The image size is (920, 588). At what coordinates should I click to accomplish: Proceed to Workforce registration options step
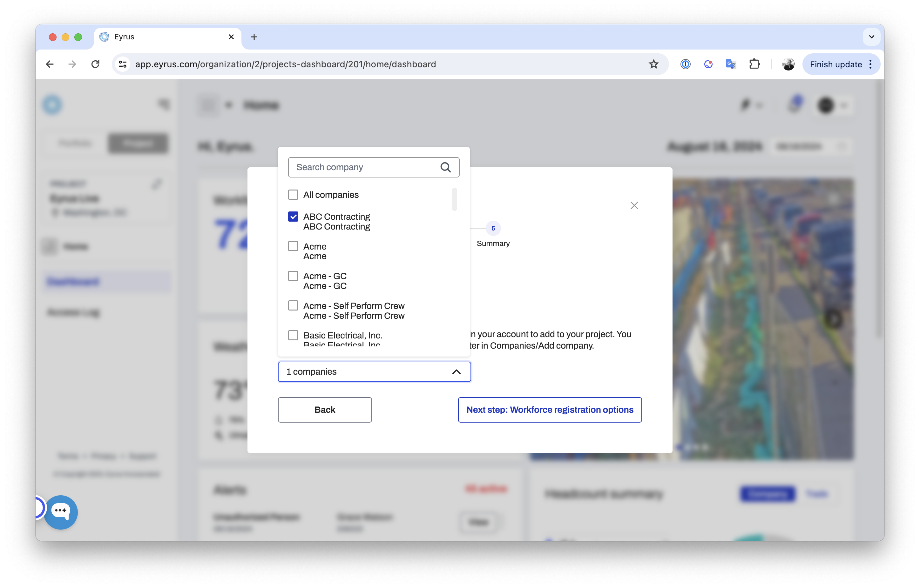[550, 410]
